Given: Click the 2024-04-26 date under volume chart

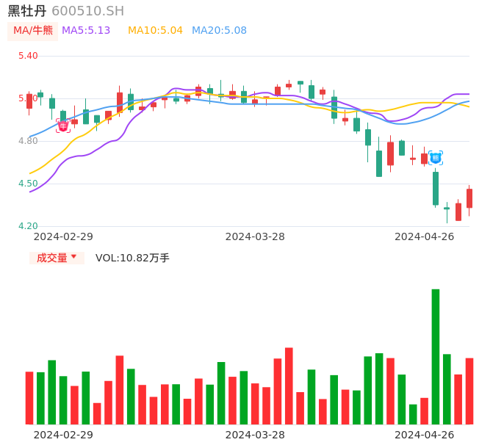Looking at the screenshot, I should [425, 435].
